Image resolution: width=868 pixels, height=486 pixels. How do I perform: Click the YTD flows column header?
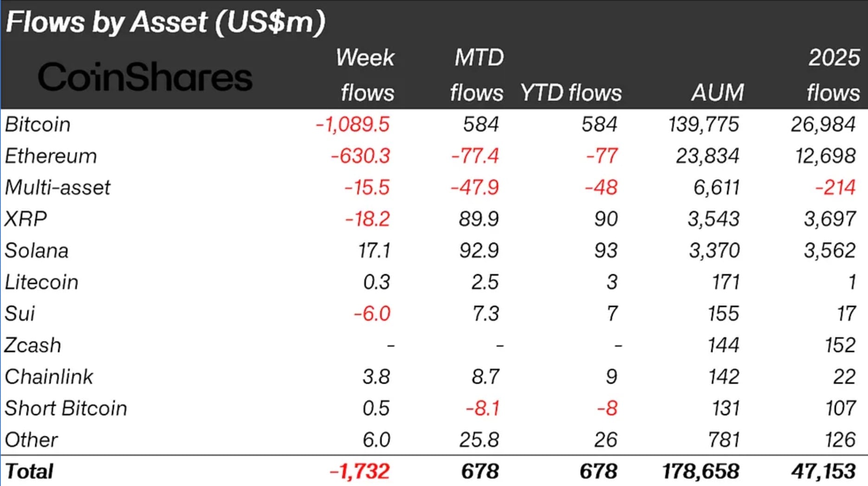571,93
